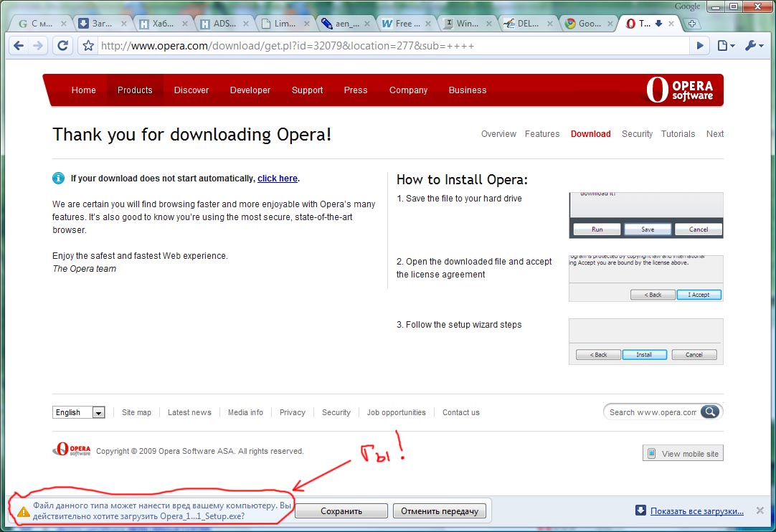776x532 pixels.
Task: Open the Tutorials link
Action: coord(678,133)
